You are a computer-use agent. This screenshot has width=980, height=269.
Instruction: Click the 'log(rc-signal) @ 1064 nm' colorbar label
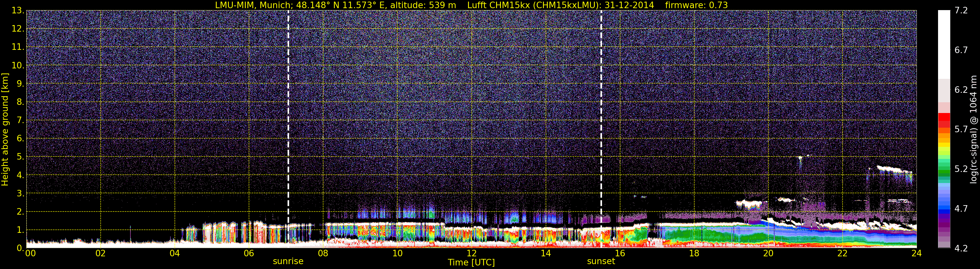click(x=973, y=130)
